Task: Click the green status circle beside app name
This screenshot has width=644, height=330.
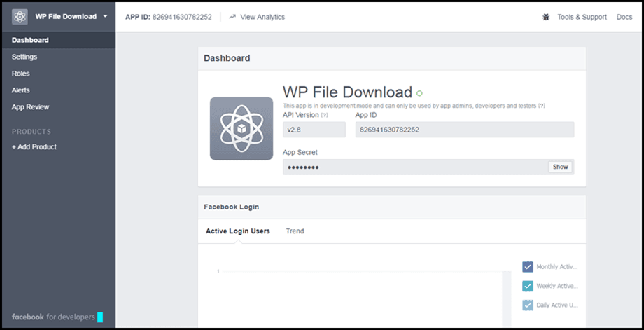Action: (420, 93)
